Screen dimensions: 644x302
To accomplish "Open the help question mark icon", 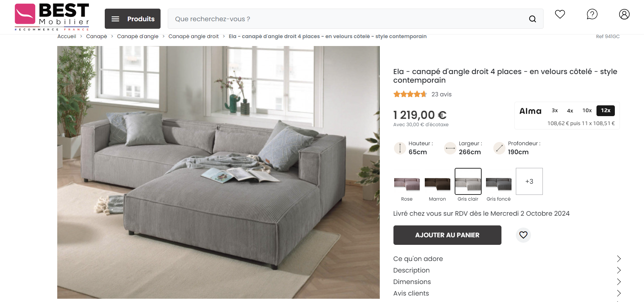I will click(x=592, y=14).
